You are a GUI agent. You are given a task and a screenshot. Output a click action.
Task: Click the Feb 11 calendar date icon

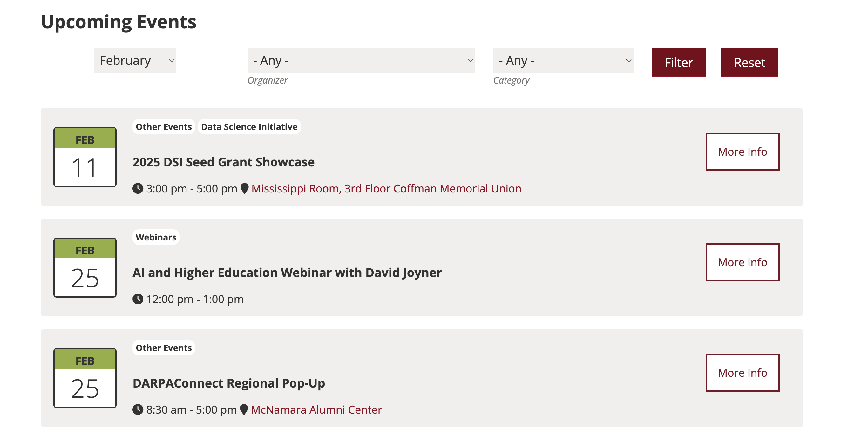[x=85, y=157]
